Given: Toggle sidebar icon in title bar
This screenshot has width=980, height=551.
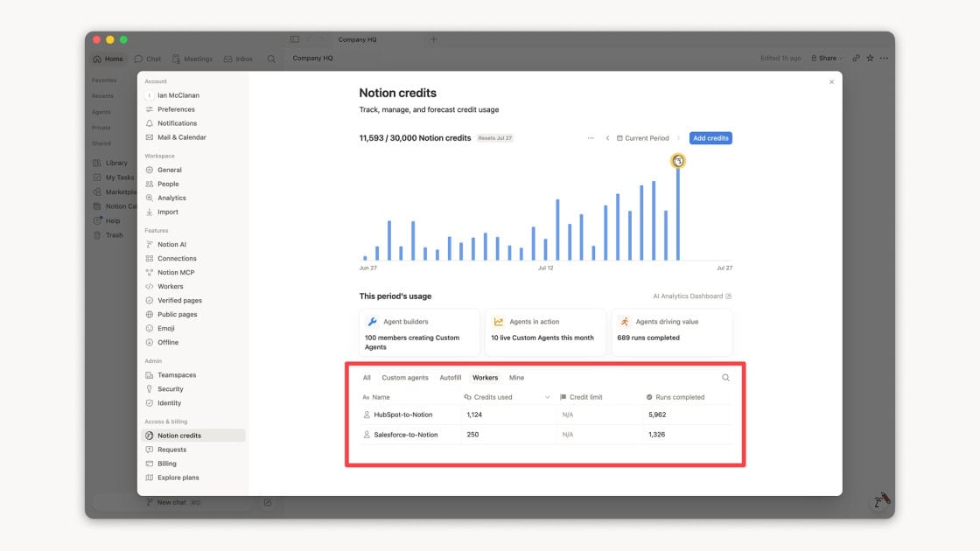Looking at the screenshot, I should pyautogui.click(x=294, y=39).
